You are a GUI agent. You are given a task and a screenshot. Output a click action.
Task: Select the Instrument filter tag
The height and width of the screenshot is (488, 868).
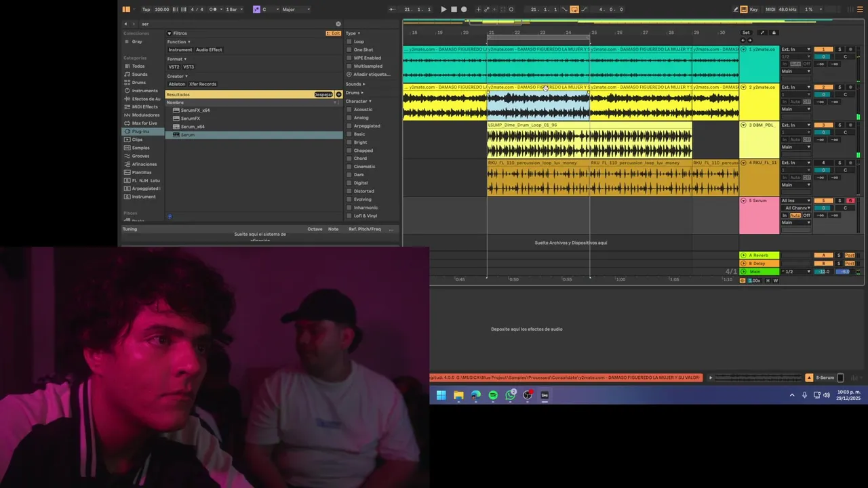[x=180, y=50]
